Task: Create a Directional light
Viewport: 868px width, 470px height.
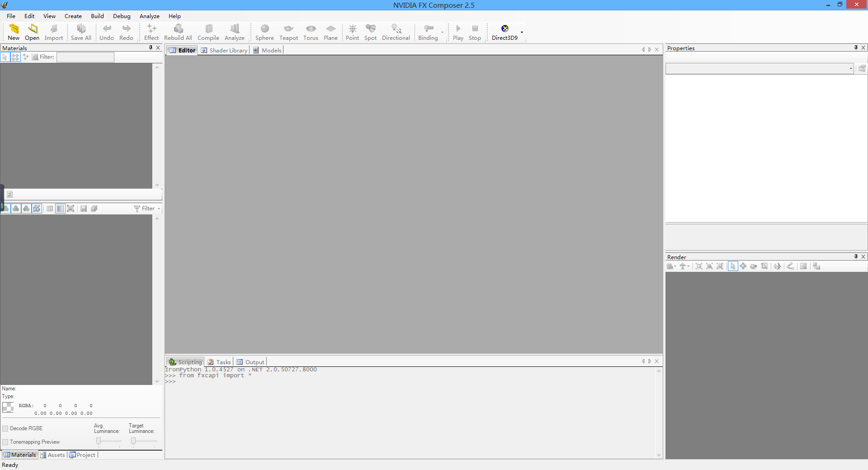Action: 396,32
